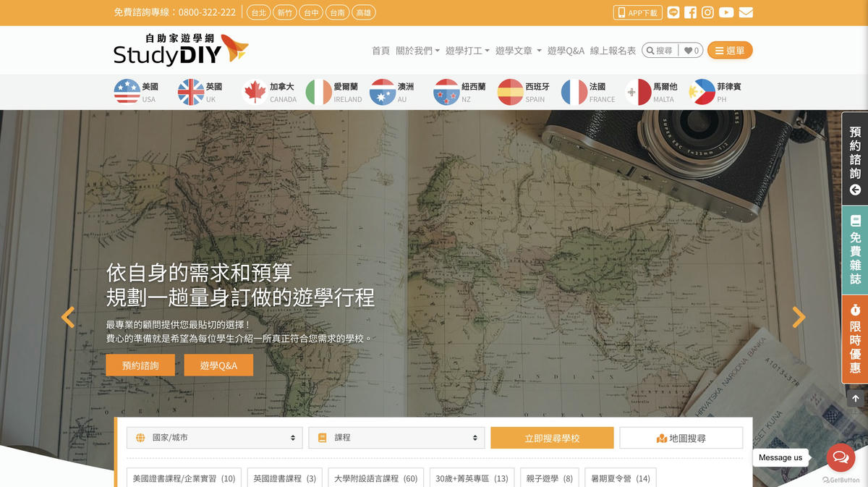
Task: Go to next slide with right arrow
Action: click(799, 317)
